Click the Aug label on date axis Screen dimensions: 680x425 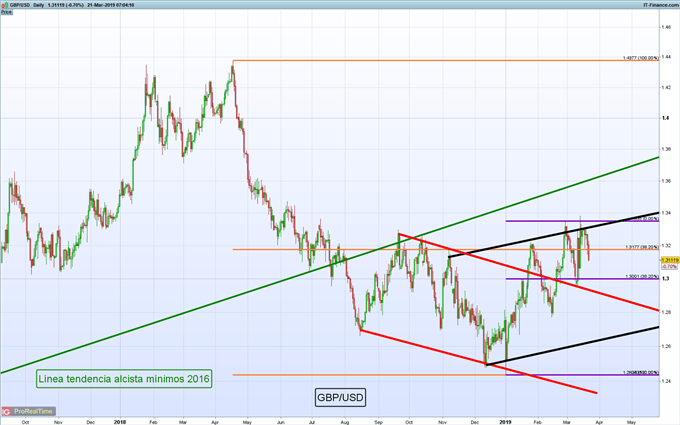pyautogui.click(x=345, y=422)
